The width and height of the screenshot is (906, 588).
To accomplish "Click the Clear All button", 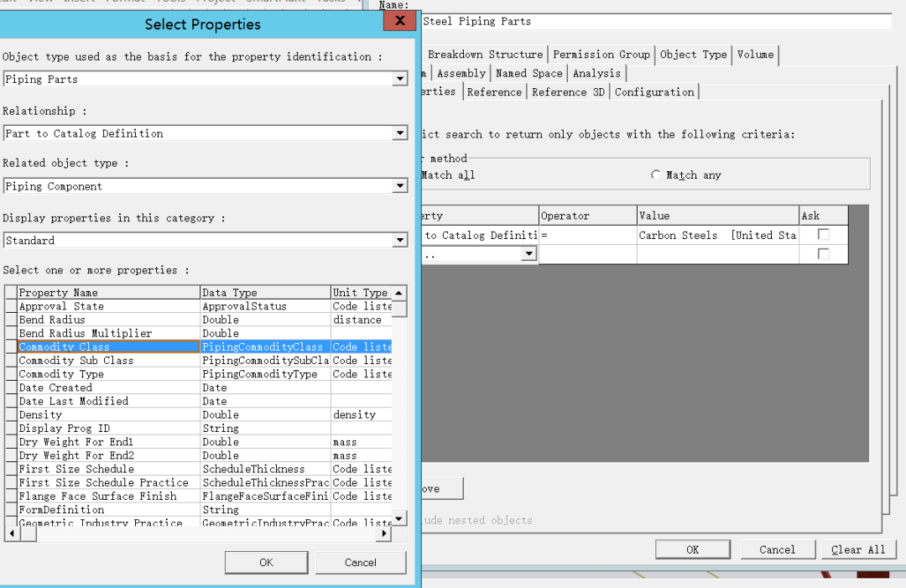I will click(858, 550).
